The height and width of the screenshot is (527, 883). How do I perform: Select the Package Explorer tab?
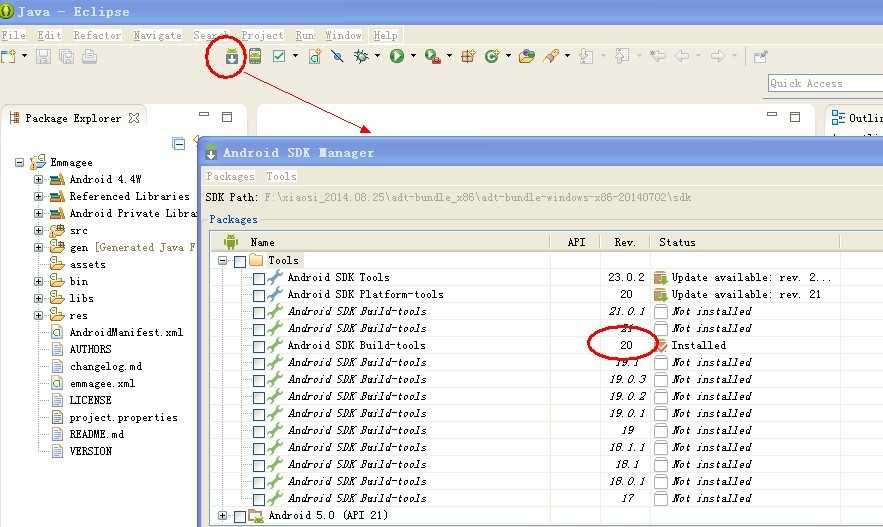73,118
